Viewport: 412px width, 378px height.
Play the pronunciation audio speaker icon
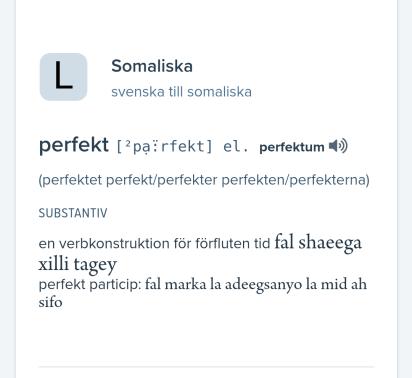(x=338, y=146)
